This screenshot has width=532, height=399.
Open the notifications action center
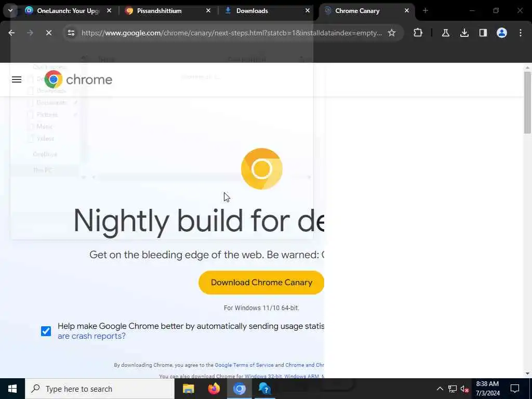515,389
